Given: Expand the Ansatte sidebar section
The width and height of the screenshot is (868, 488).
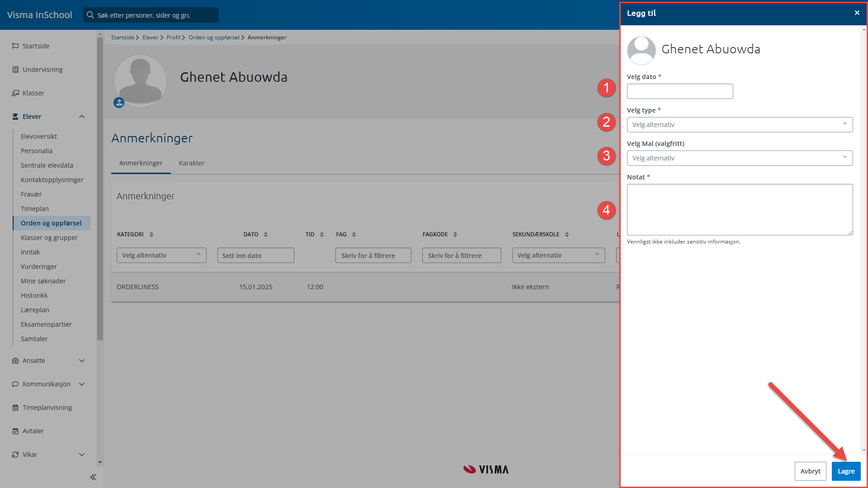Looking at the screenshot, I should click(x=82, y=361).
